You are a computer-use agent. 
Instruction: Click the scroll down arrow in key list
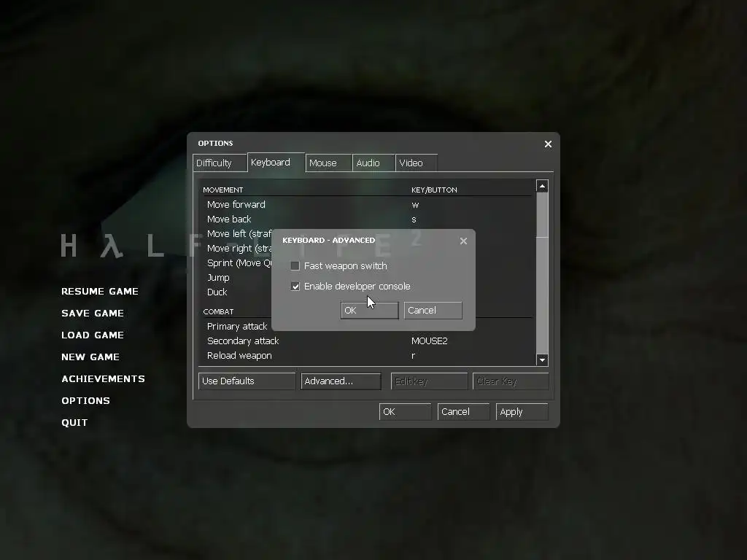(x=542, y=359)
